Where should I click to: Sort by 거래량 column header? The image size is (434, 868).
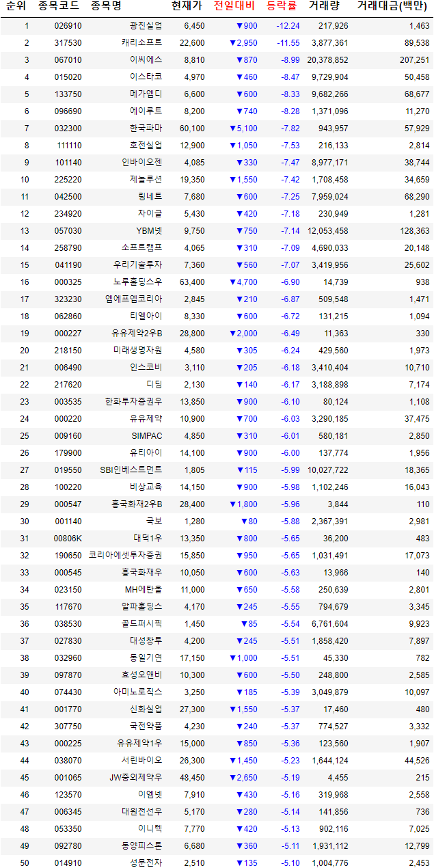[x=324, y=8]
